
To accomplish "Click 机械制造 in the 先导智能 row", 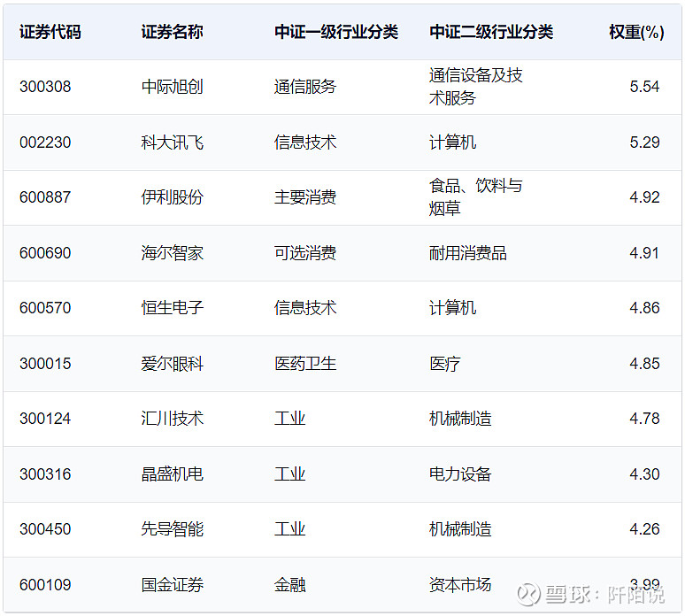I will (460, 529).
